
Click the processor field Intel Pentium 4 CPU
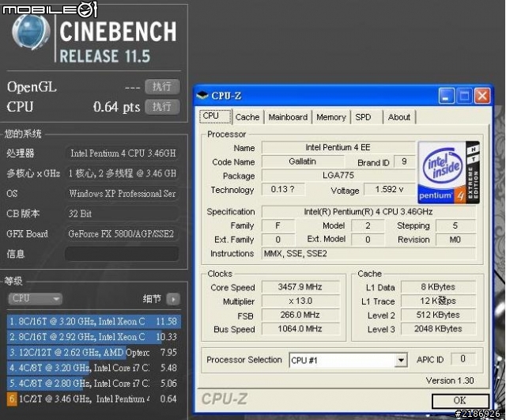[122, 153]
